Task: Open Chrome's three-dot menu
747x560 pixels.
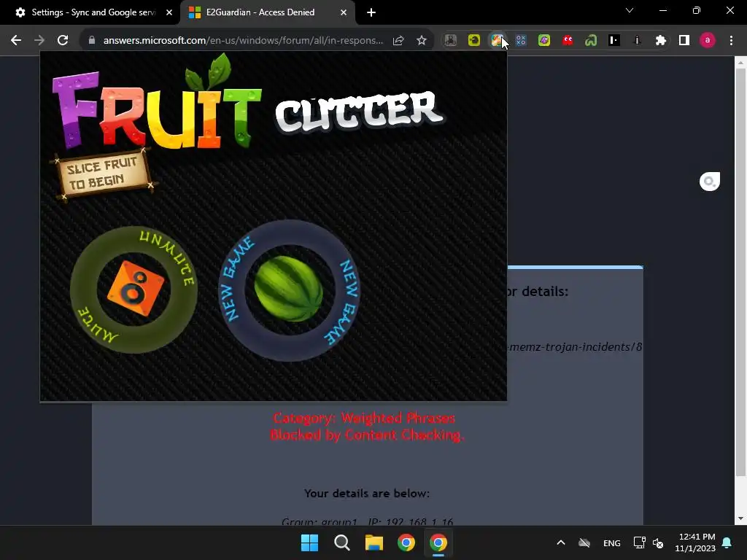Action: tap(731, 41)
